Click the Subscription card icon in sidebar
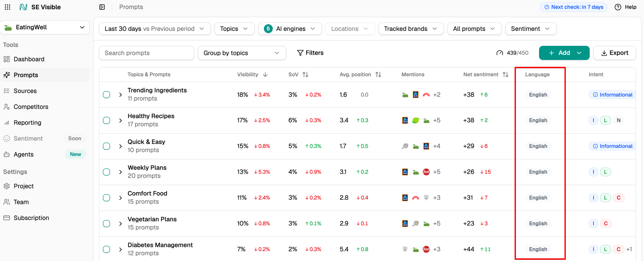The height and width of the screenshot is (261, 644). [x=7, y=218]
